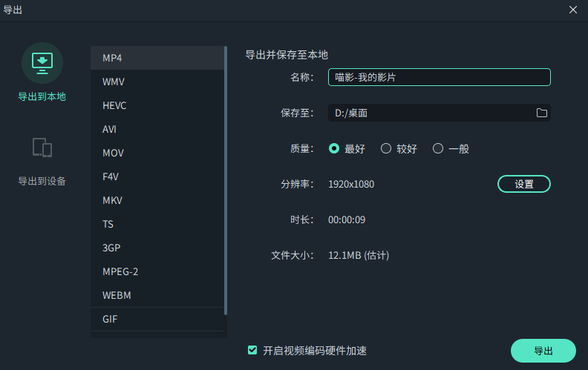The height and width of the screenshot is (370, 588).
Task: Click the 设置 resolution settings button
Action: pyautogui.click(x=523, y=184)
